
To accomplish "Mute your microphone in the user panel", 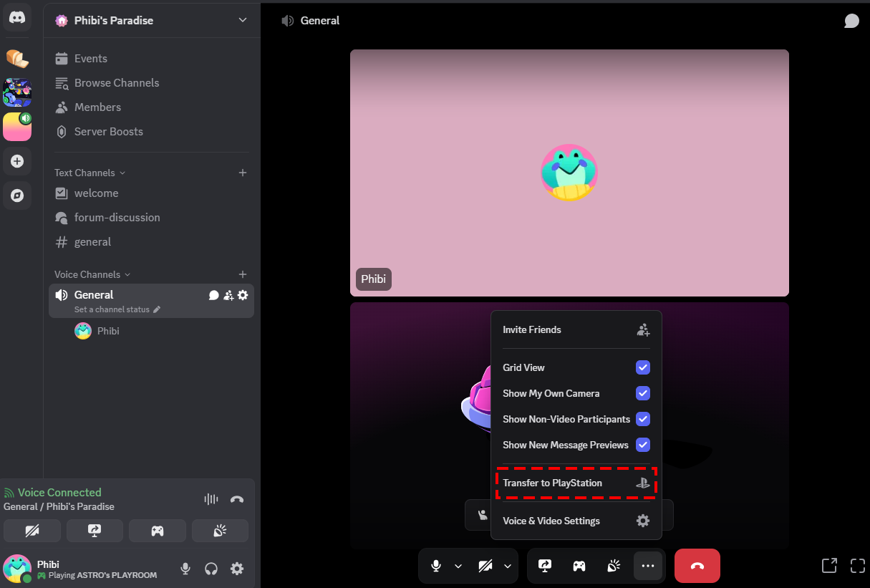I will tap(185, 569).
